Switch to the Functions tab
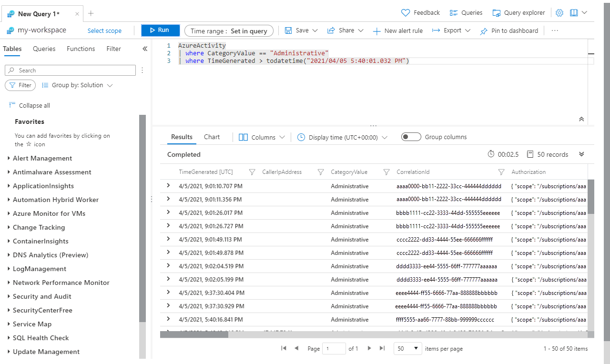The width and height of the screenshot is (610, 364). (x=81, y=49)
